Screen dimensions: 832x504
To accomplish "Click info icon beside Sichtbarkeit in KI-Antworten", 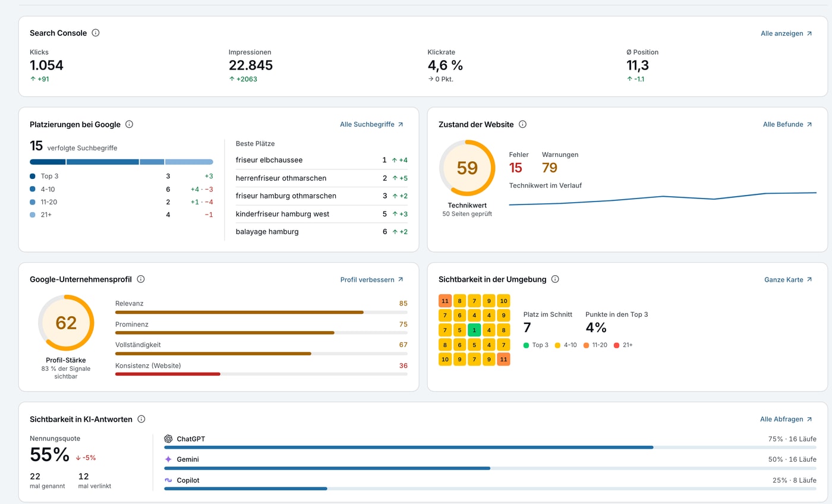I will tap(141, 419).
